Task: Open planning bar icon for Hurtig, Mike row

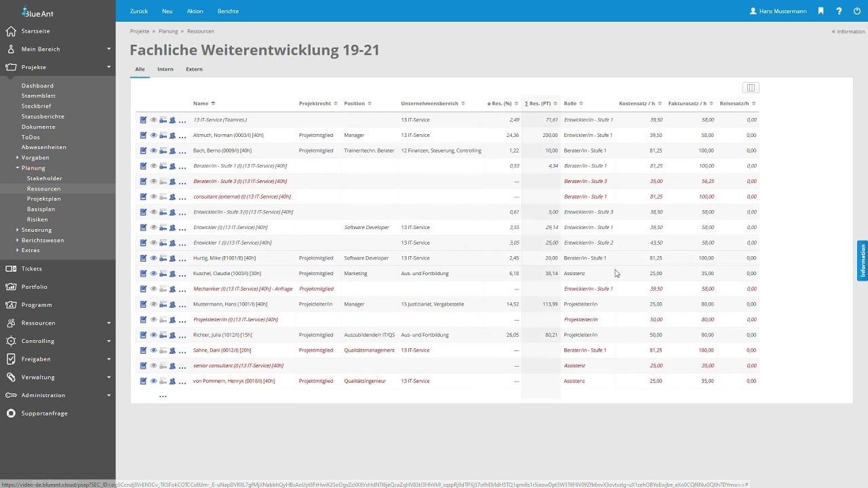Action: click(x=163, y=258)
